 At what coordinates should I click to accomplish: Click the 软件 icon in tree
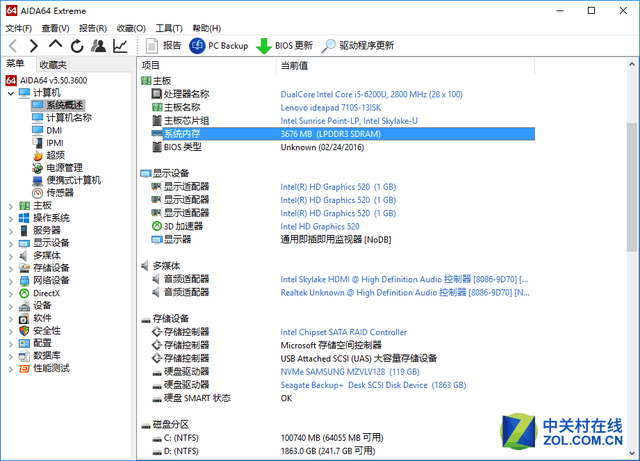pyautogui.click(x=24, y=318)
